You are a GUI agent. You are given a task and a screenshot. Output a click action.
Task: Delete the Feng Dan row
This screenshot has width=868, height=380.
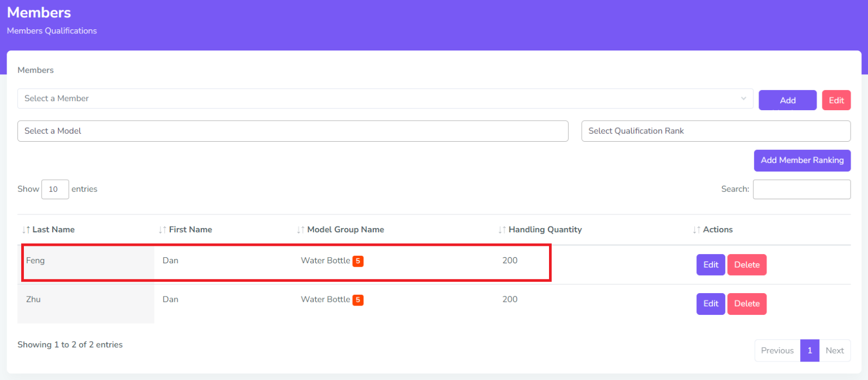click(746, 265)
